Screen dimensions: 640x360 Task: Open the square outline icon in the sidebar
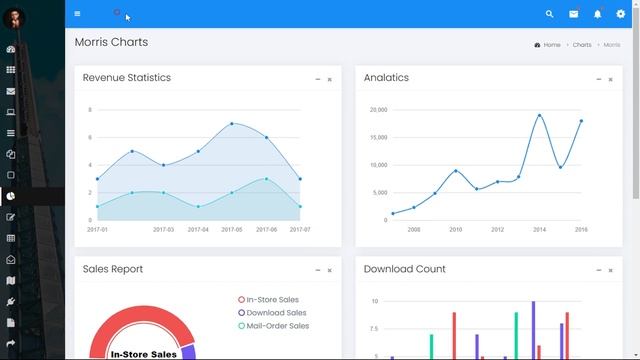(11, 175)
